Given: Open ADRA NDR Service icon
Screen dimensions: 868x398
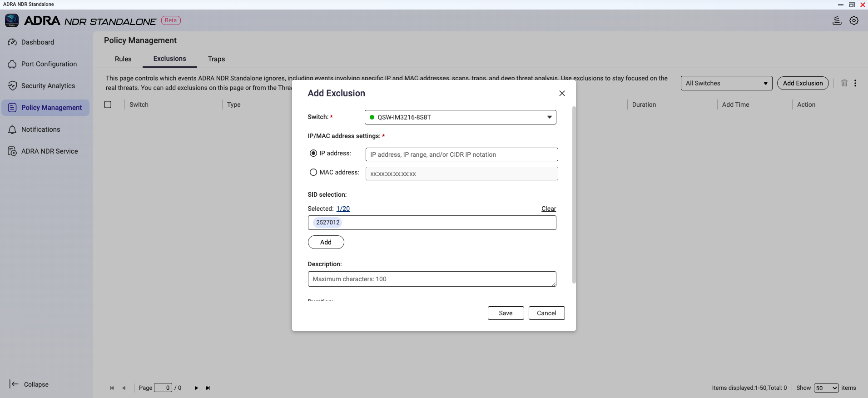Looking at the screenshot, I should point(12,151).
